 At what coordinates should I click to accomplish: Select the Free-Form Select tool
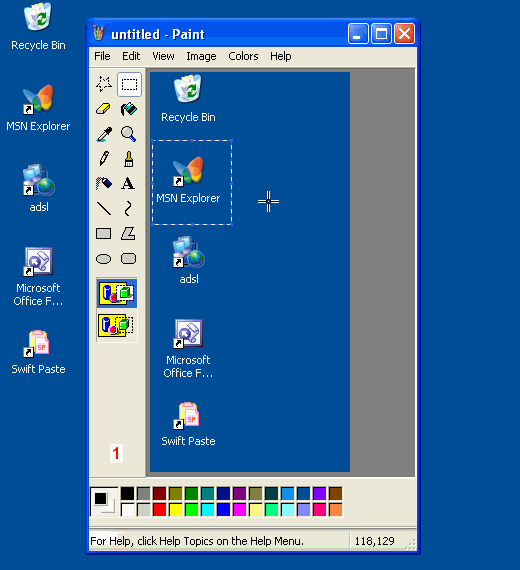(x=104, y=84)
